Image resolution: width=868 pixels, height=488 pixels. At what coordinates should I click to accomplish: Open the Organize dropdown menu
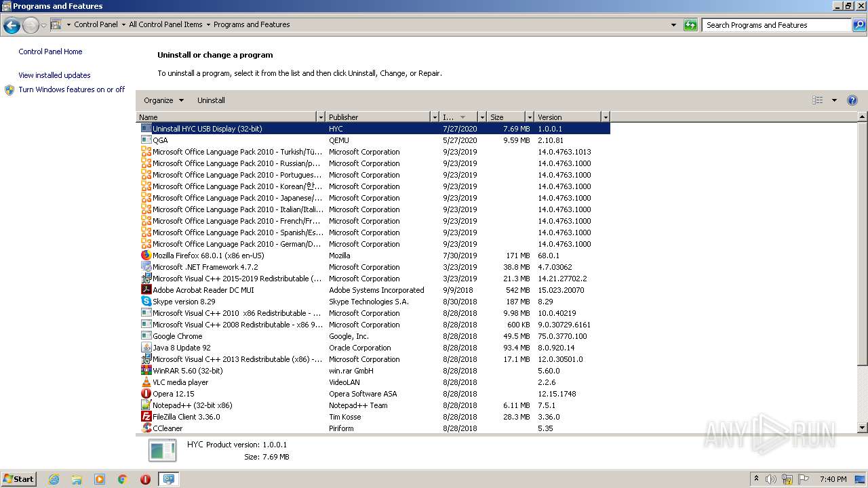coord(163,100)
